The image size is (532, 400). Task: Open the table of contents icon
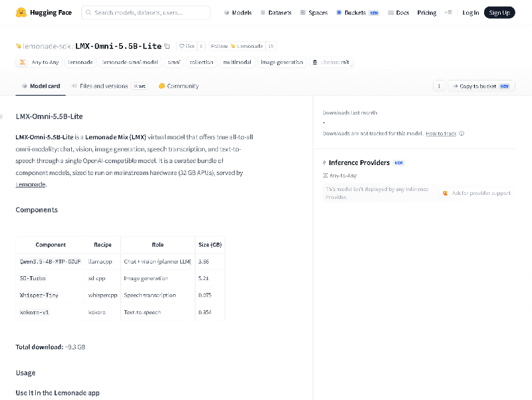pos(2,116)
